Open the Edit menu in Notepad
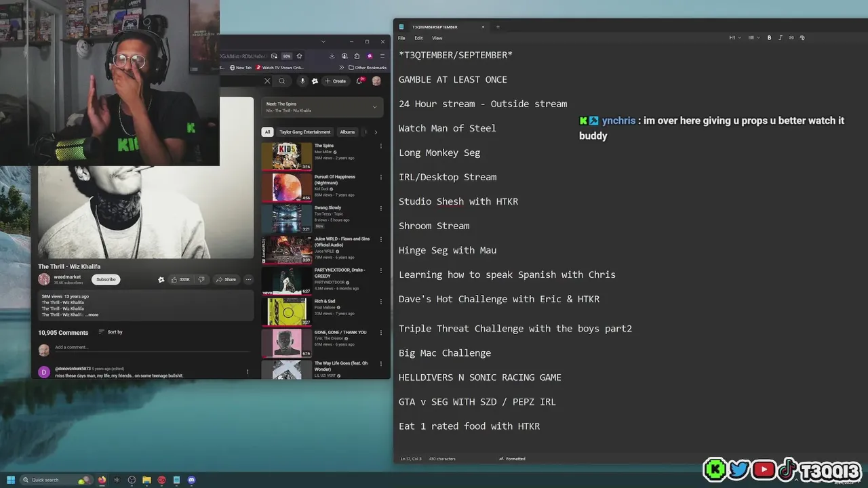 (x=418, y=38)
